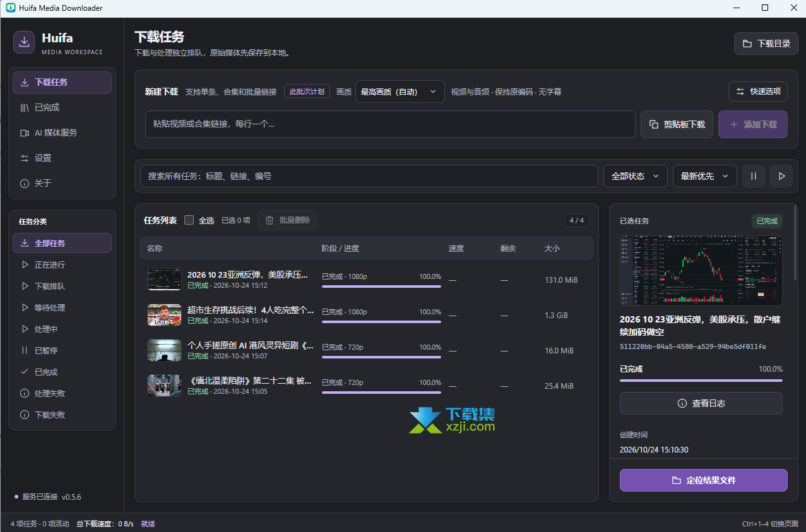Click 添加下载 button
The width and height of the screenshot is (806, 532).
click(x=753, y=124)
